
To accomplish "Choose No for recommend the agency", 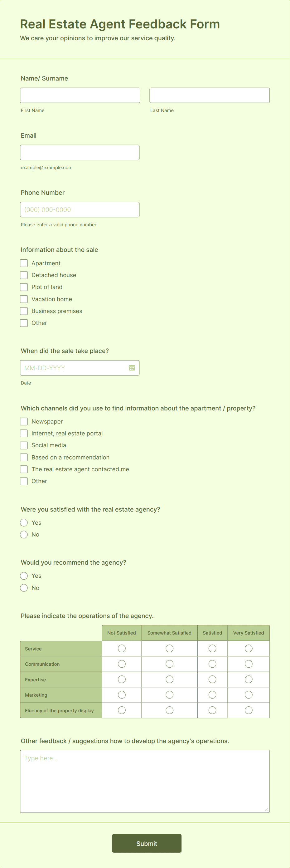I will (24, 588).
